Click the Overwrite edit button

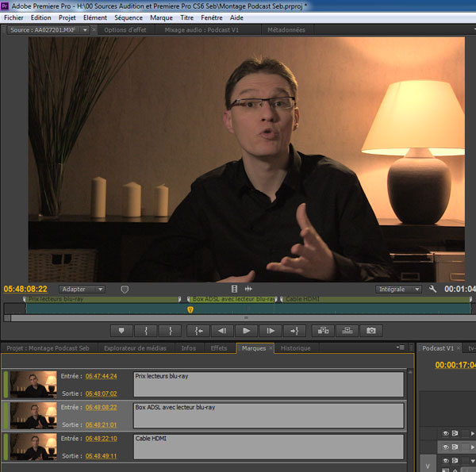pyautogui.click(x=347, y=330)
